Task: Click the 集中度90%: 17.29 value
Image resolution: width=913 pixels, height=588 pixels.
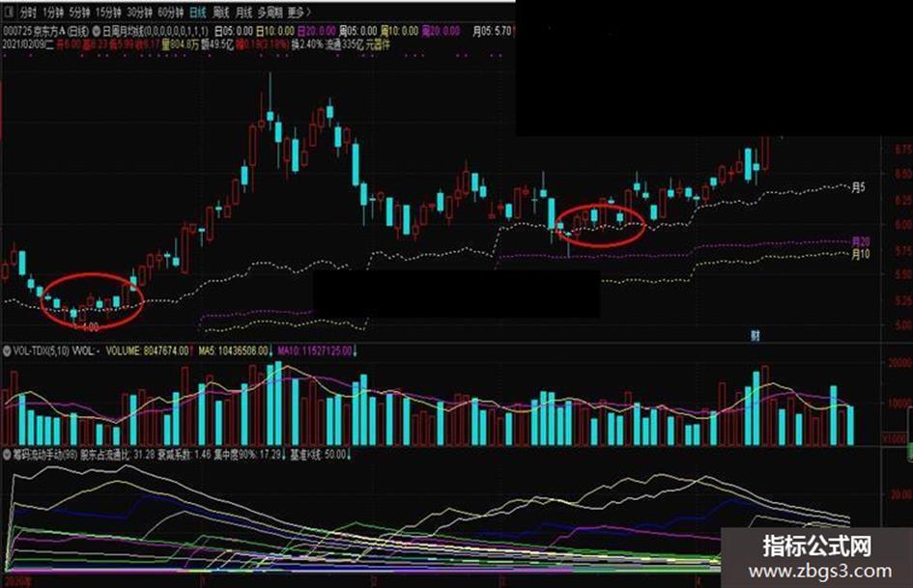Action: (x=248, y=454)
